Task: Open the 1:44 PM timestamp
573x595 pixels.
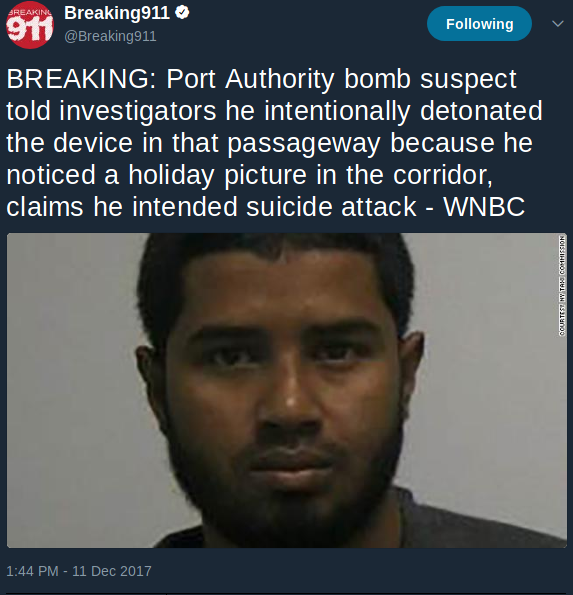Action: tap(32, 571)
